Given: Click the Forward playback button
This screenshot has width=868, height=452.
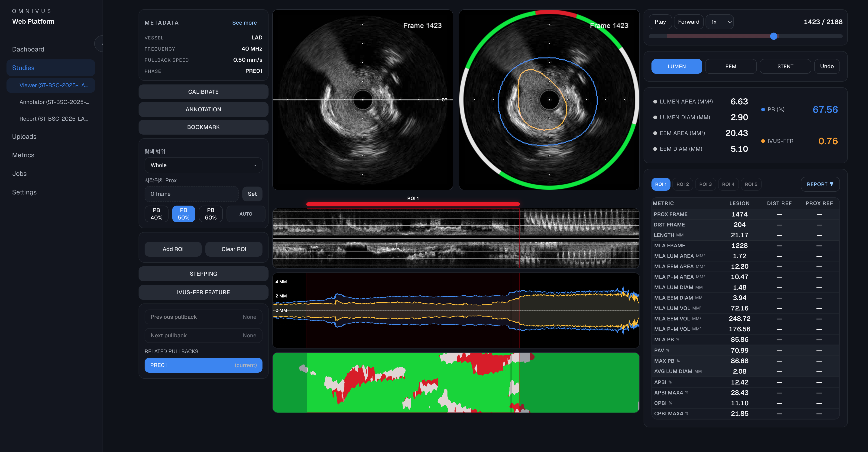Looking at the screenshot, I should pyautogui.click(x=688, y=22).
